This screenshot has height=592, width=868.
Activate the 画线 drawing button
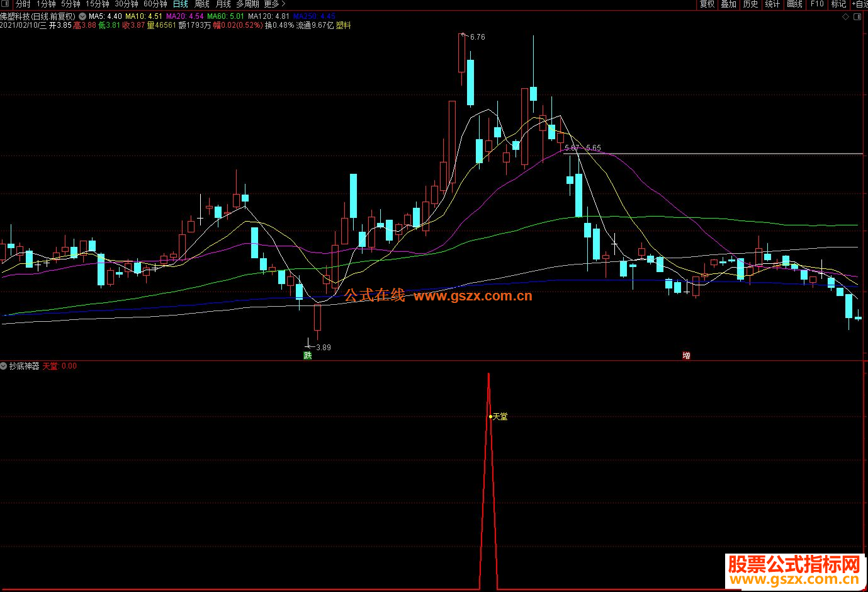click(795, 4)
